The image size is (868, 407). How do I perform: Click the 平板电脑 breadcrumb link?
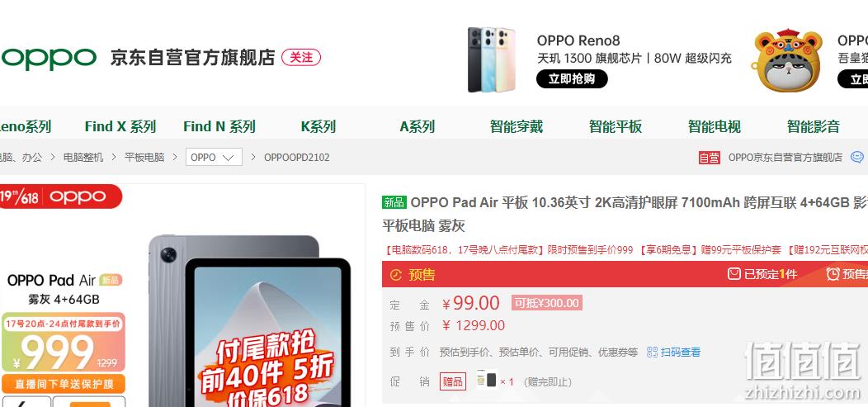[x=144, y=157]
